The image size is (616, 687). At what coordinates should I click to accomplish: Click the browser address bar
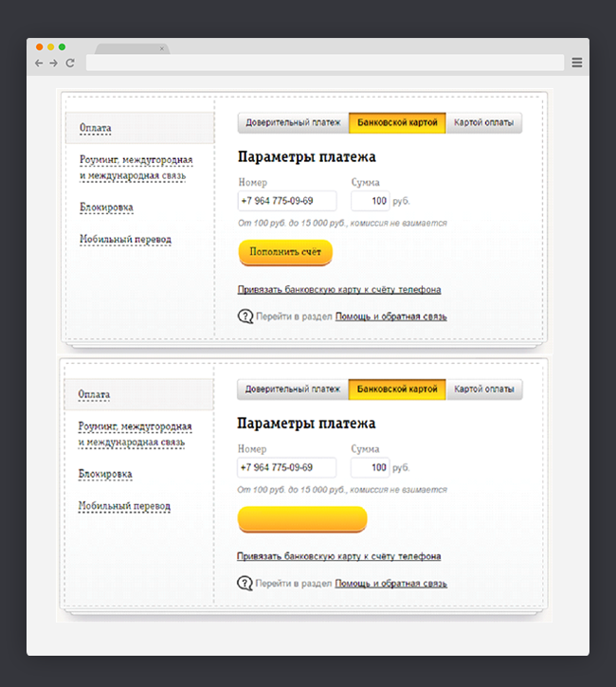point(325,63)
